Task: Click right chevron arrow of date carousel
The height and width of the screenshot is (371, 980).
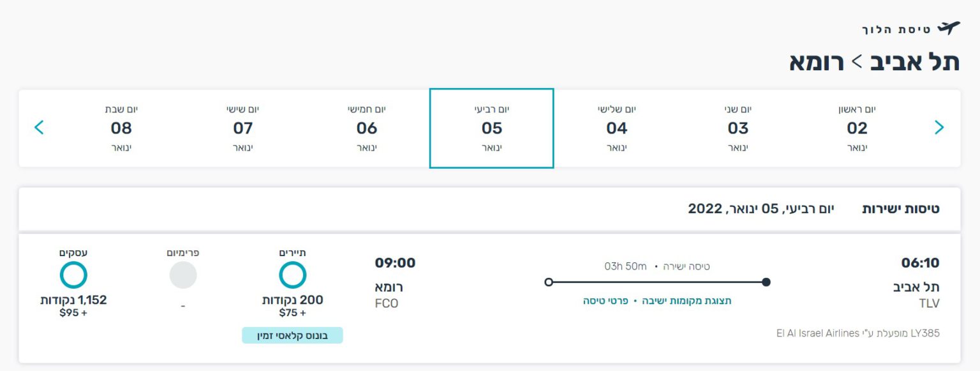Action: 939,128
